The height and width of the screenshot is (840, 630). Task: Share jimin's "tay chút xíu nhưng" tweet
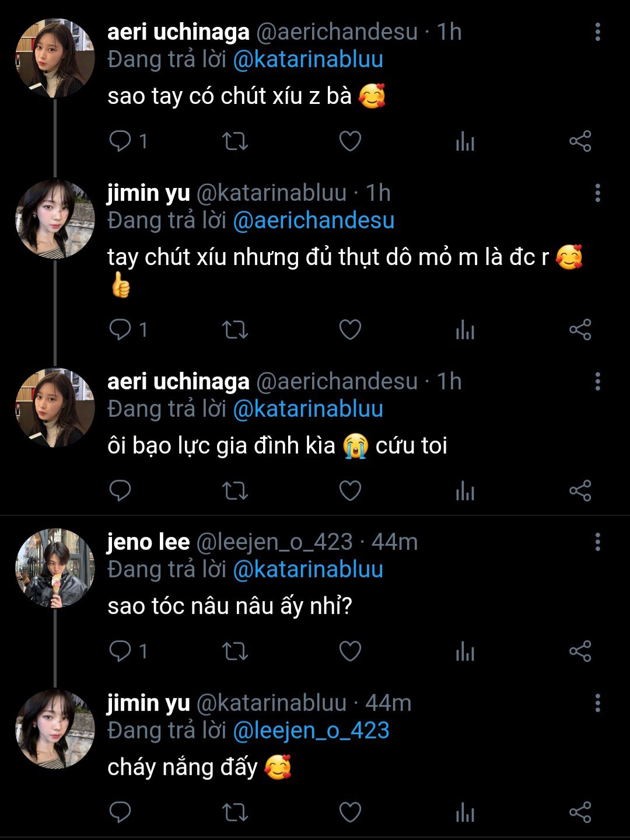coord(580,330)
